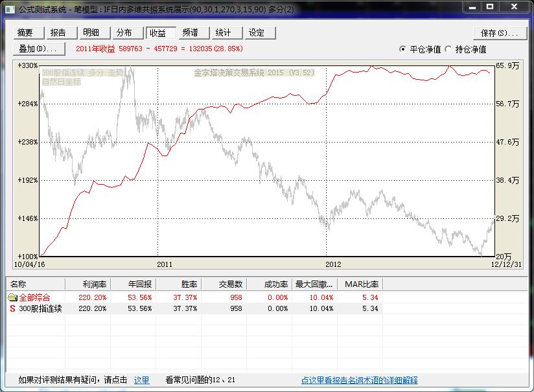Click 全部综合 annual return 53.56%

139,297
